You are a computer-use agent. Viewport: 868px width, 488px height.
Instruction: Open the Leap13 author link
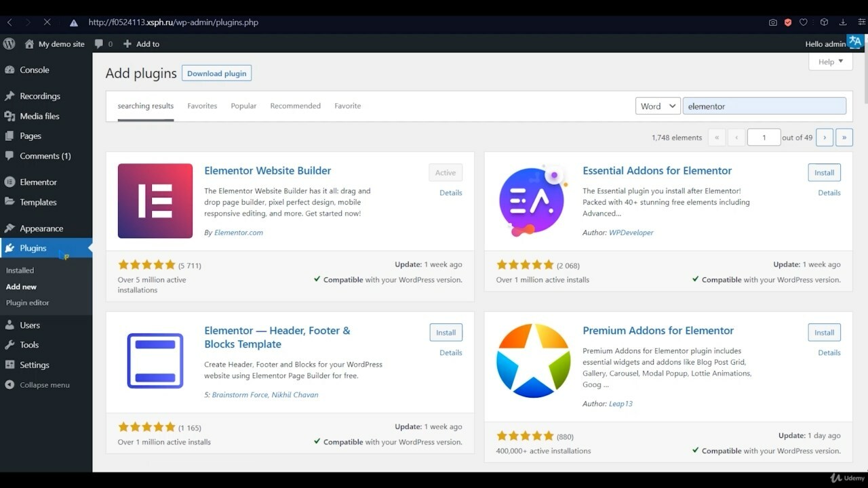pyautogui.click(x=620, y=404)
